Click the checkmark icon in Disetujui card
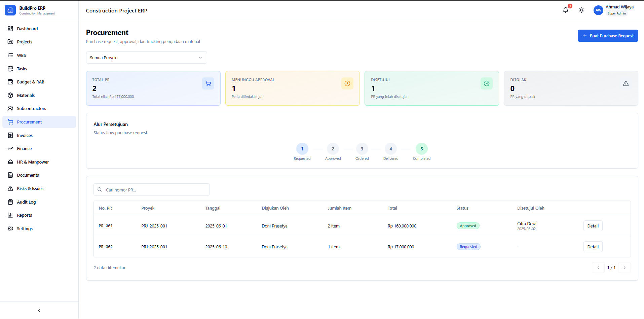This screenshot has height=319, width=644. coord(487,83)
